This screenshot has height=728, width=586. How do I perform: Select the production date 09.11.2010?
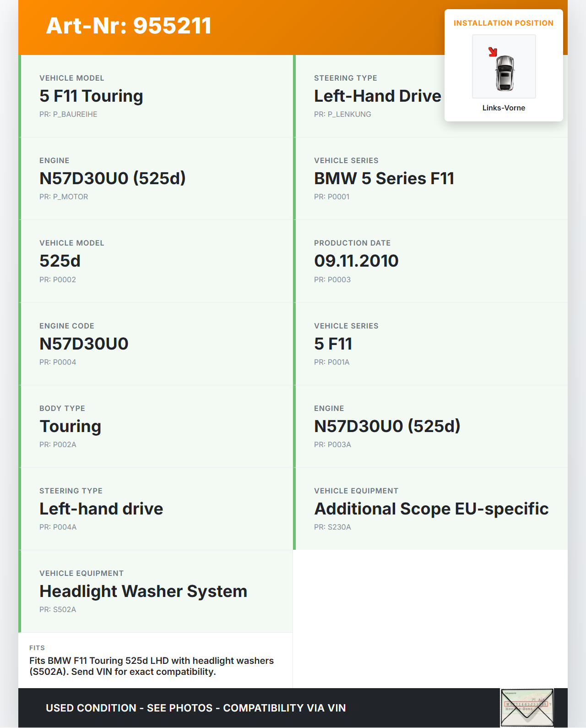coord(356,261)
